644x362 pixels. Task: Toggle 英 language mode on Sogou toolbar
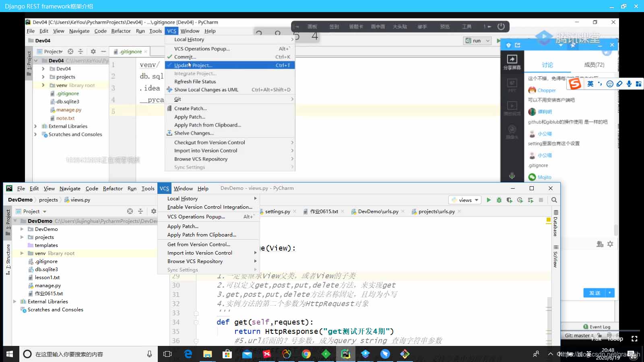590,84
